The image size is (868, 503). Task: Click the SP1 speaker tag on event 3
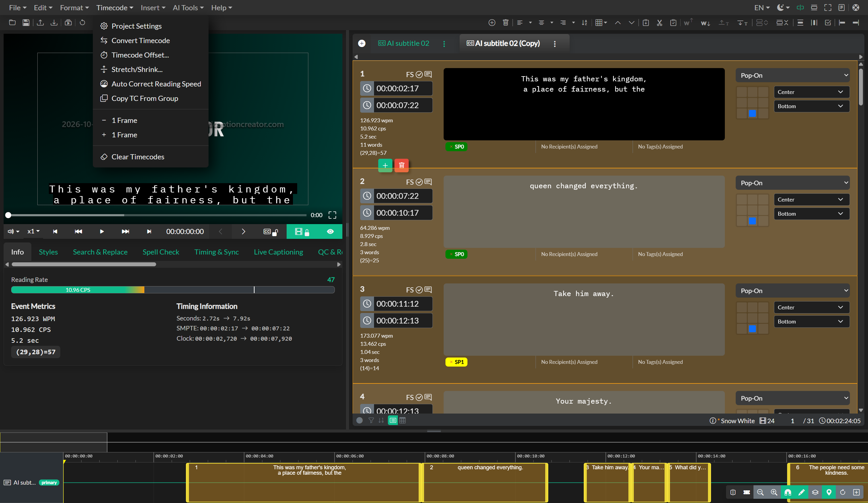456,362
